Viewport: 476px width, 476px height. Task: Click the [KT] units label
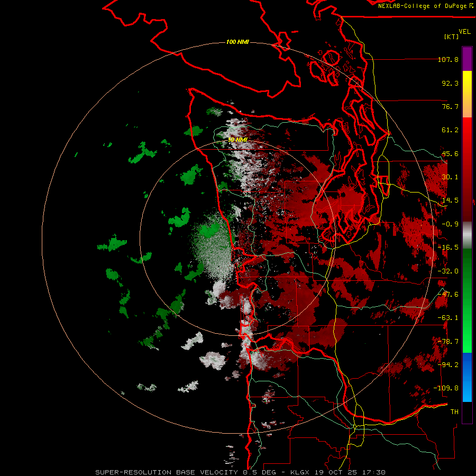(452, 36)
